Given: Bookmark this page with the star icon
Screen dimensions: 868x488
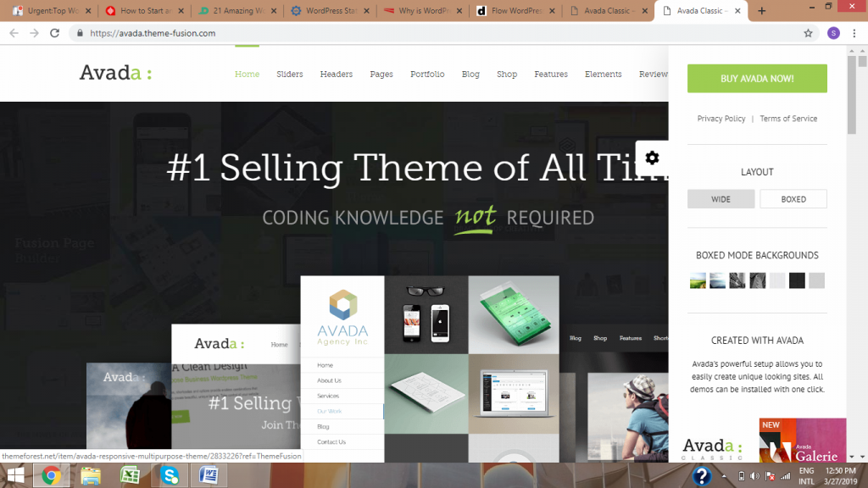Looking at the screenshot, I should [808, 33].
